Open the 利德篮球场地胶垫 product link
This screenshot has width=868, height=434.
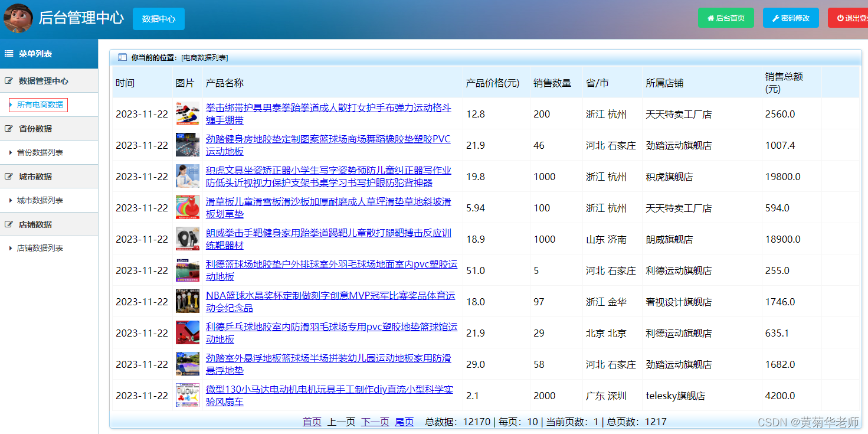pyautogui.click(x=331, y=270)
